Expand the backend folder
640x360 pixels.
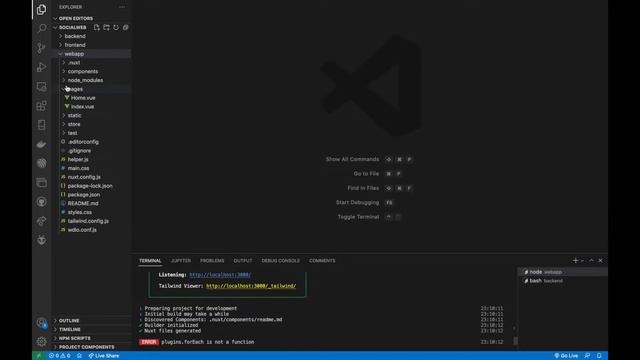click(75, 36)
